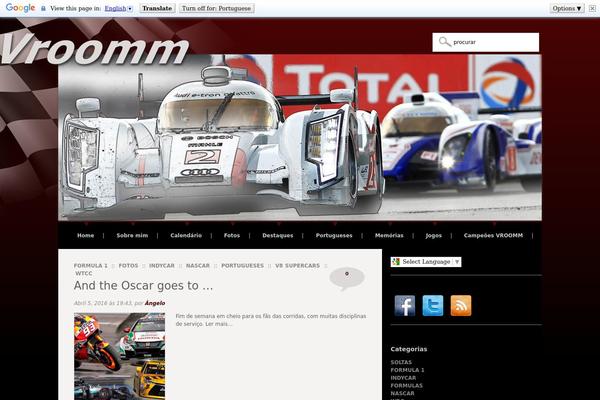Open the FORMULA 1 sidebar category

point(407,370)
